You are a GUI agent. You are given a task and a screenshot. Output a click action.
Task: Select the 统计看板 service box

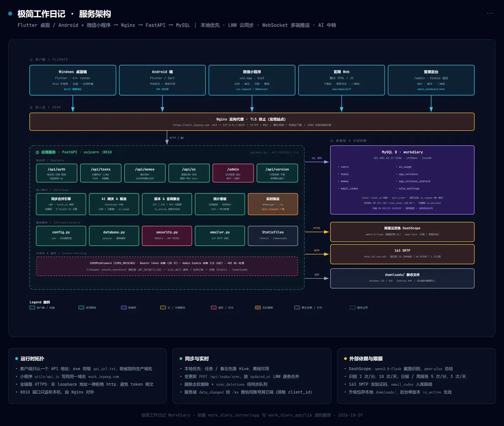click(220, 204)
